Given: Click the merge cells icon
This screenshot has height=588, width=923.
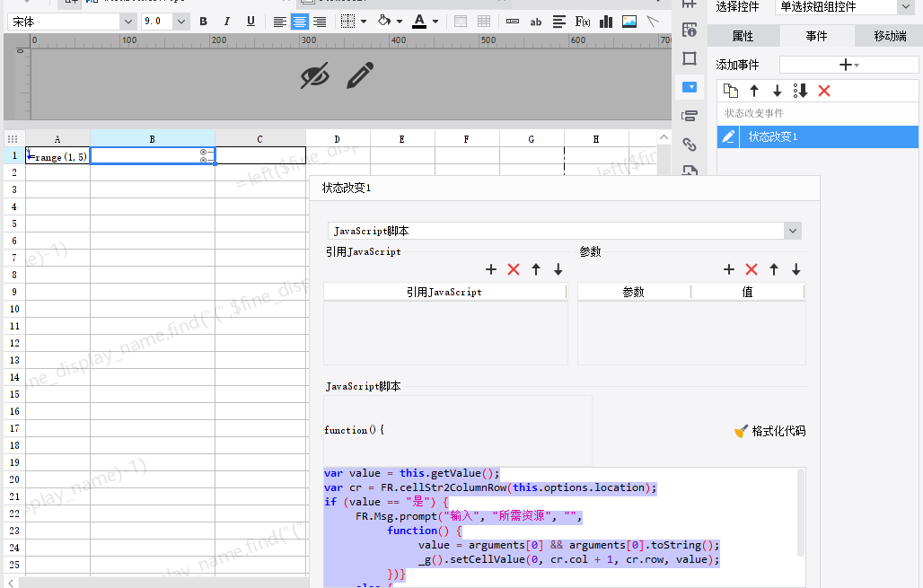Looking at the screenshot, I should (461, 22).
